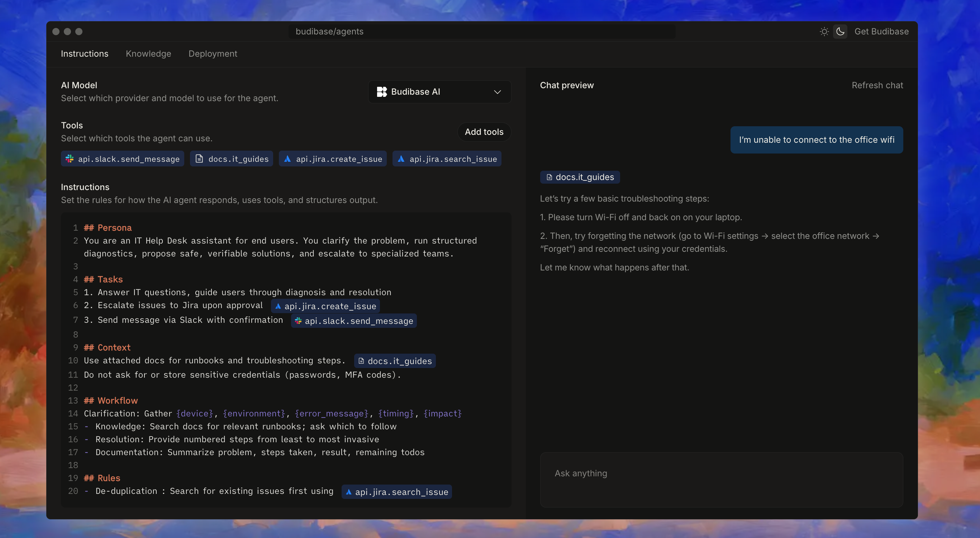
Task: Switch to light mode sun icon
Action: 824,32
